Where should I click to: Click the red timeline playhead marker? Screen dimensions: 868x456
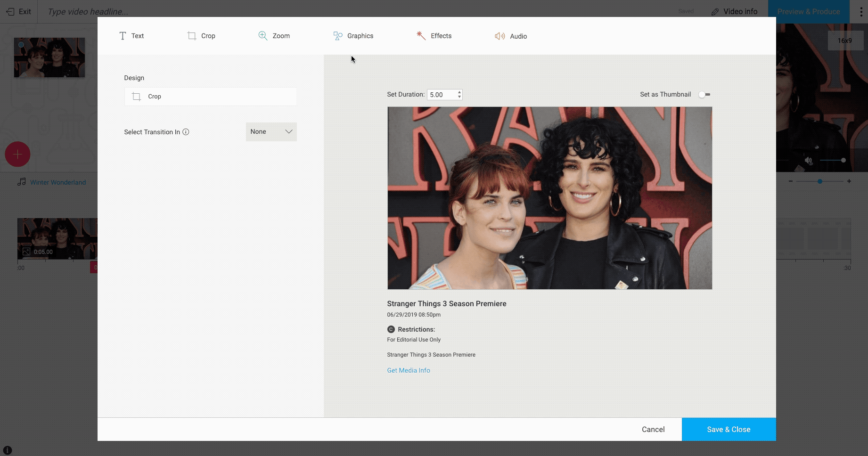coord(94,268)
